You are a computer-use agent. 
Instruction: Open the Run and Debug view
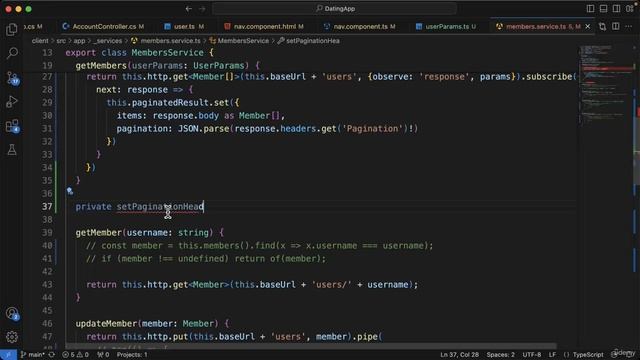tap(12, 102)
